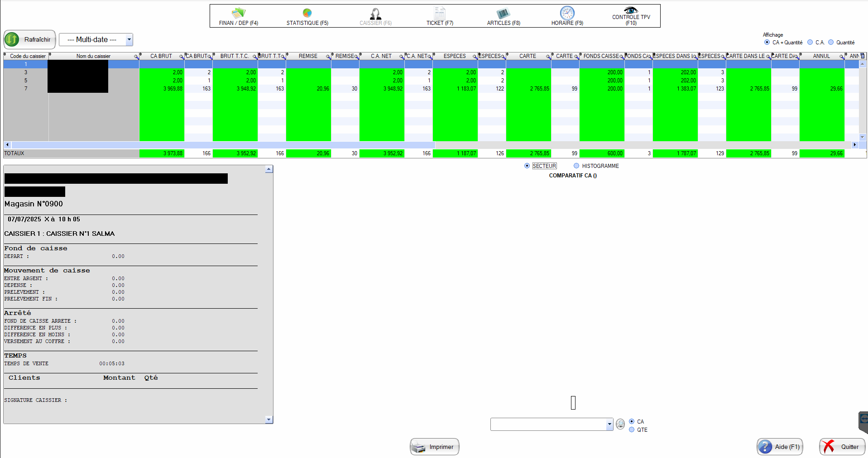
Task: Click the Imprimer button
Action: [434, 447]
